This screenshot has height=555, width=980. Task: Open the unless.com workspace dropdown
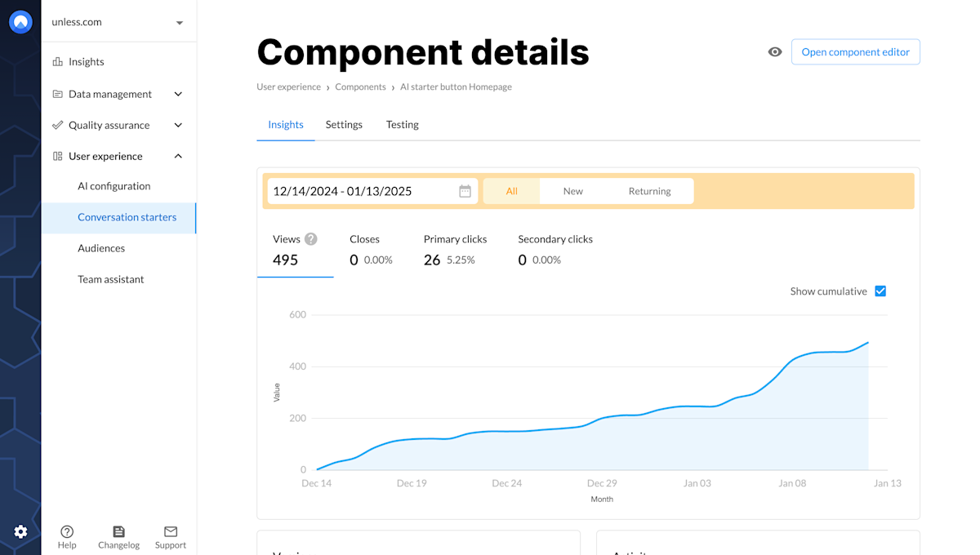point(118,22)
